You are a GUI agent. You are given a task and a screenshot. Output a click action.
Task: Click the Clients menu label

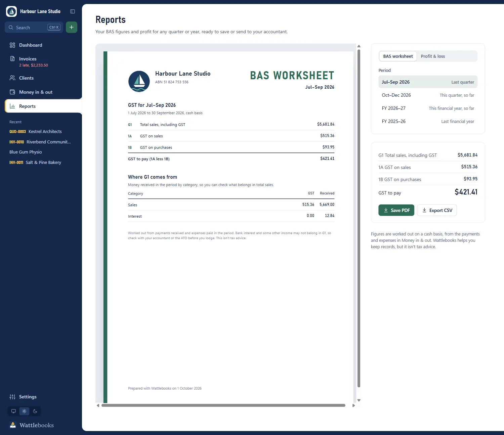click(26, 78)
